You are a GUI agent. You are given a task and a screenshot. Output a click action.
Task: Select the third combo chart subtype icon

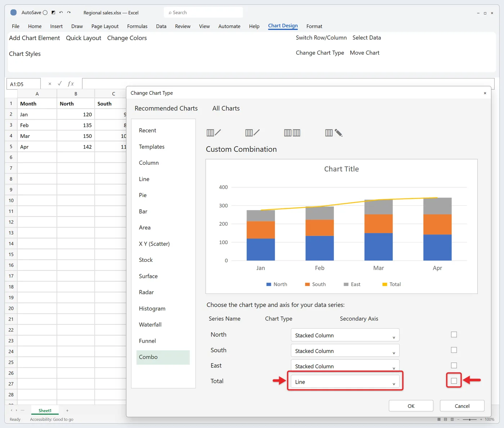[292, 133]
